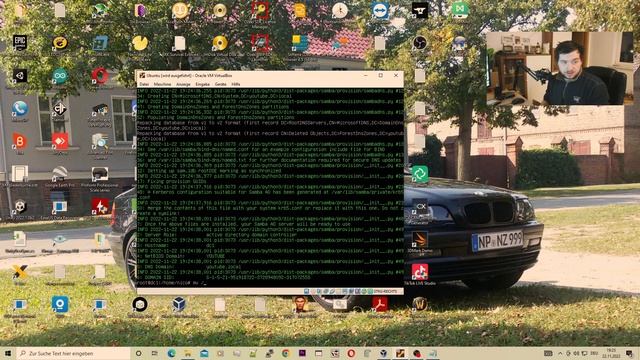Open the yellow Pac-Man style desktop icon
Image resolution: width=640 pixels, height=360 pixels.
(x=140, y=42)
